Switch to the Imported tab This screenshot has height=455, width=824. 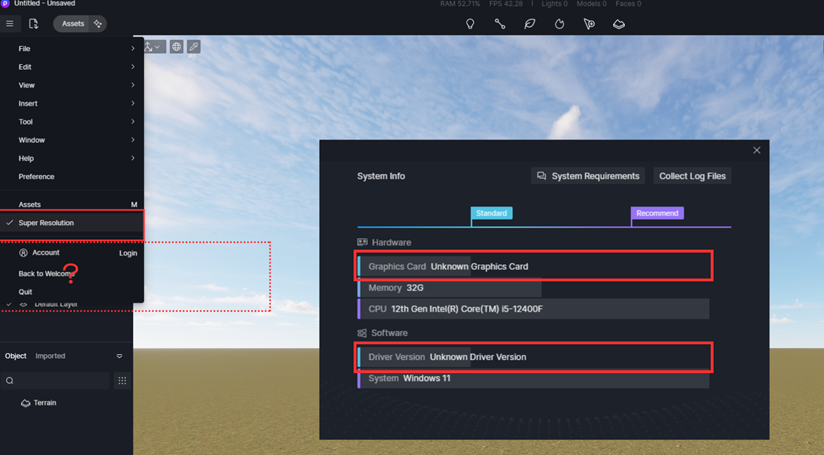(x=50, y=356)
